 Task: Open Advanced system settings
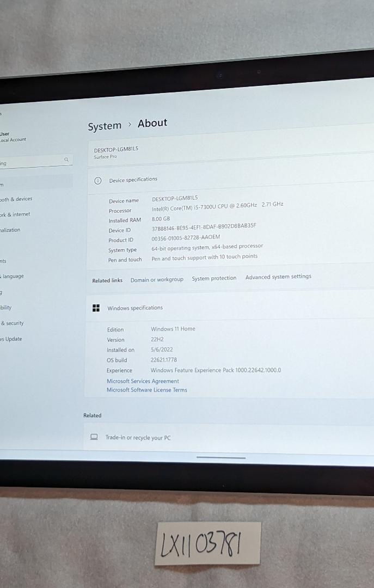tap(278, 277)
